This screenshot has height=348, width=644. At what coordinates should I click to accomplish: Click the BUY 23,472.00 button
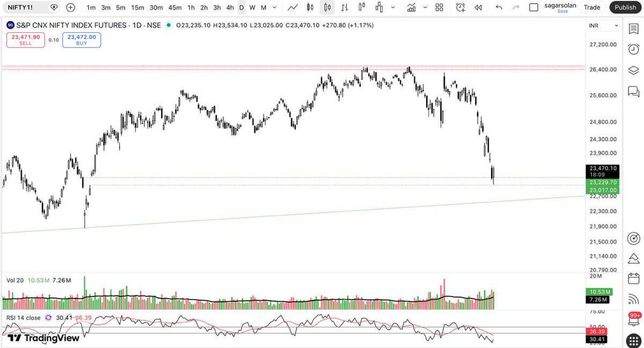coord(82,40)
